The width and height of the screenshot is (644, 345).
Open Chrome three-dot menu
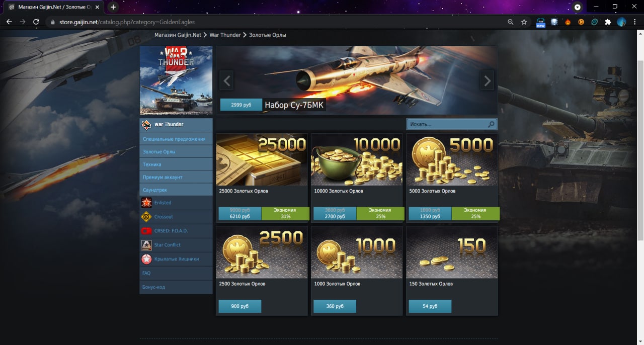(635, 22)
